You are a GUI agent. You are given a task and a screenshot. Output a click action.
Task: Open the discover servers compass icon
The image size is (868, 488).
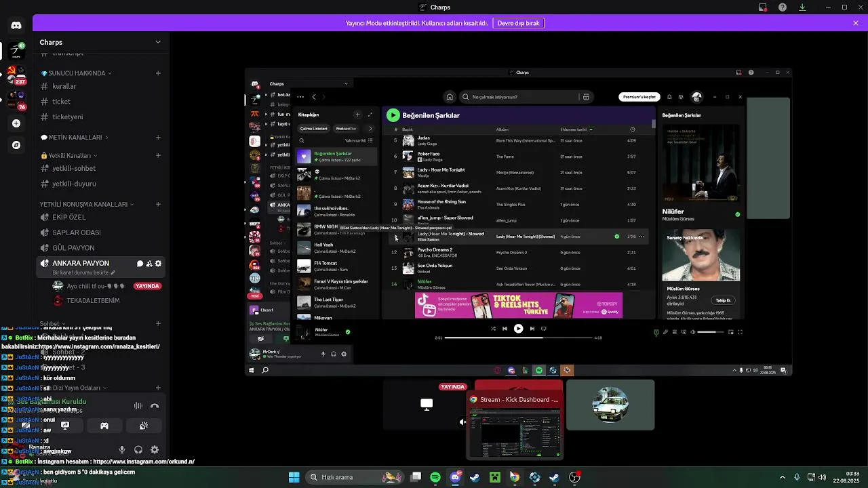coord(16,145)
